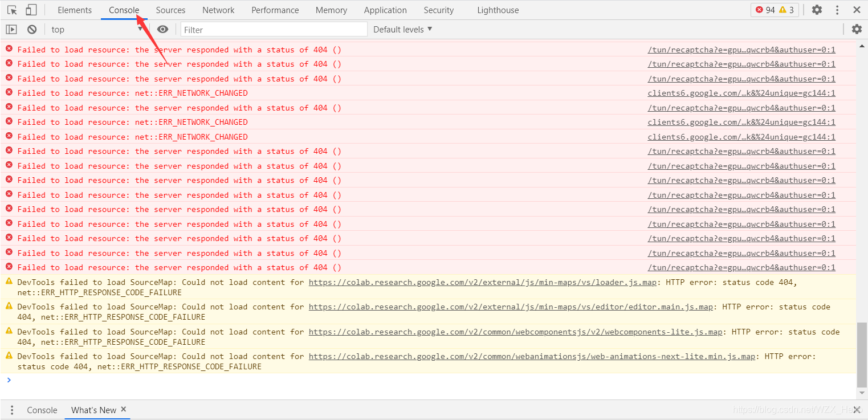The height and width of the screenshot is (420, 868).
Task: Toggle the device emulation toolbar
Action: click(x=30, y=9)
